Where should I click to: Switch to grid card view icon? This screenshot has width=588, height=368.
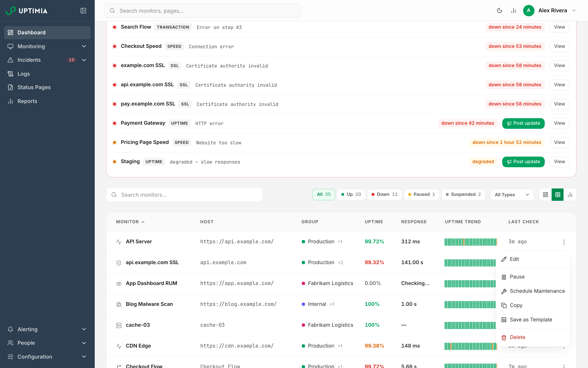[546, 195]
